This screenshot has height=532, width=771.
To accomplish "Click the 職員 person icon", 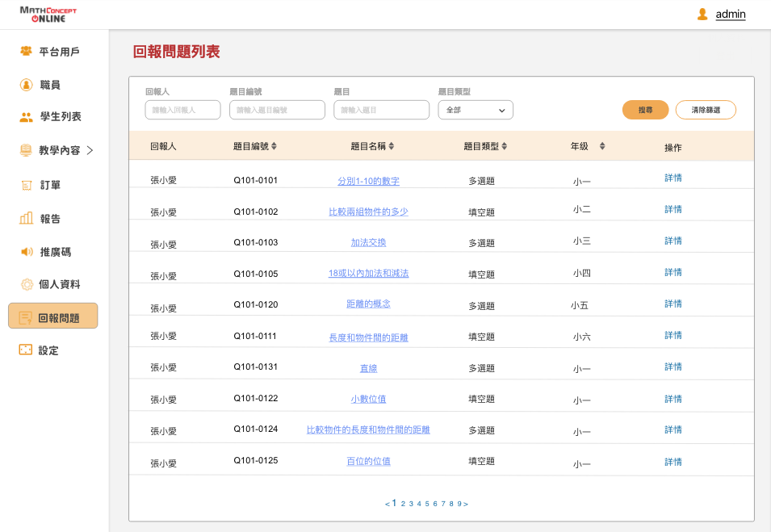I will click(x=26, y=85).
